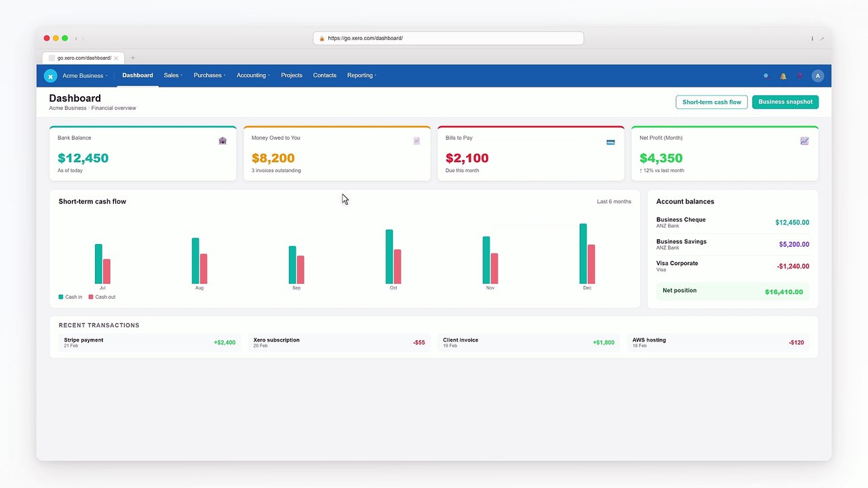
Task: Open the notifications bell
Action: pos(783,76)
